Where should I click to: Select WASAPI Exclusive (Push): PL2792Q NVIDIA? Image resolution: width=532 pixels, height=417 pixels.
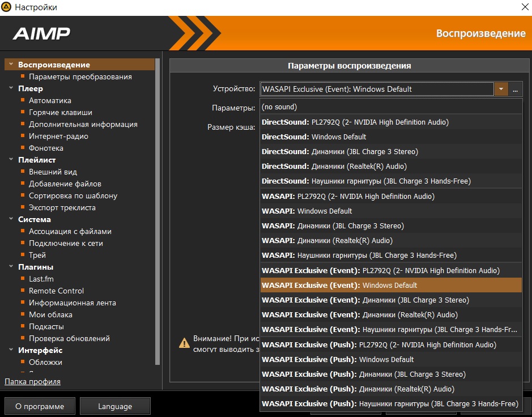click(x=391, y=344)
